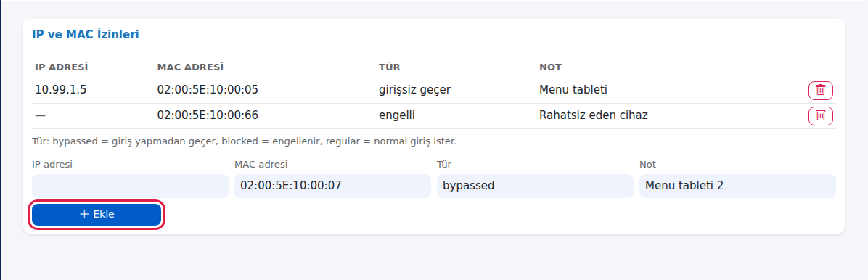868x280 pixels.
Task: Focus the empty IP adresi input
Action: (130, 186)
